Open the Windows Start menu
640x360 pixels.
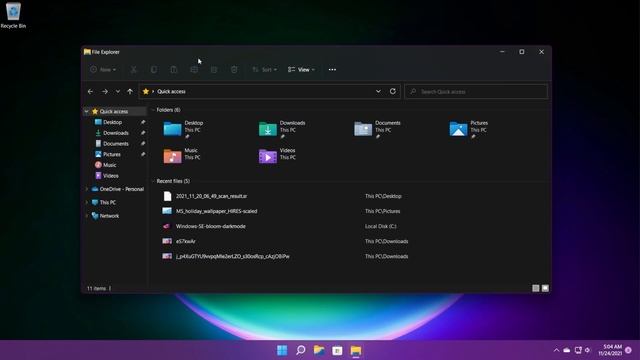pyautogui.click(x=282, y=350)
